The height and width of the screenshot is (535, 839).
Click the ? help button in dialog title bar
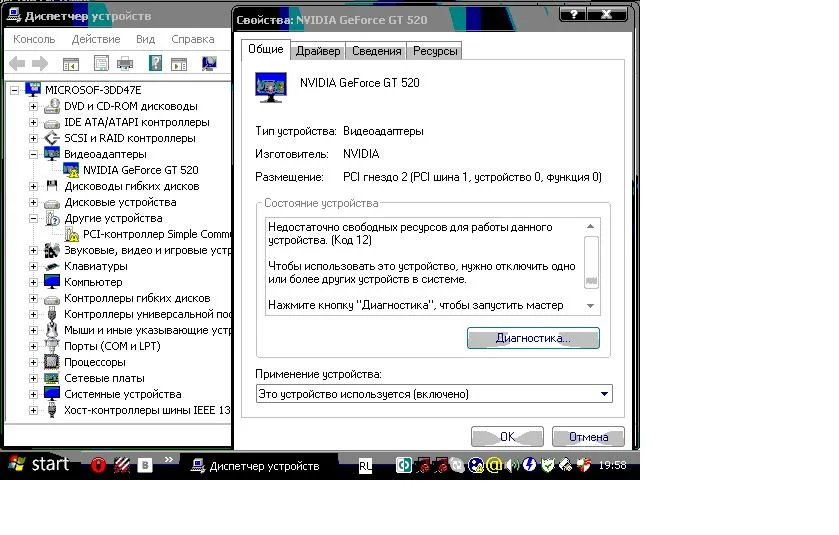(574, 14)
